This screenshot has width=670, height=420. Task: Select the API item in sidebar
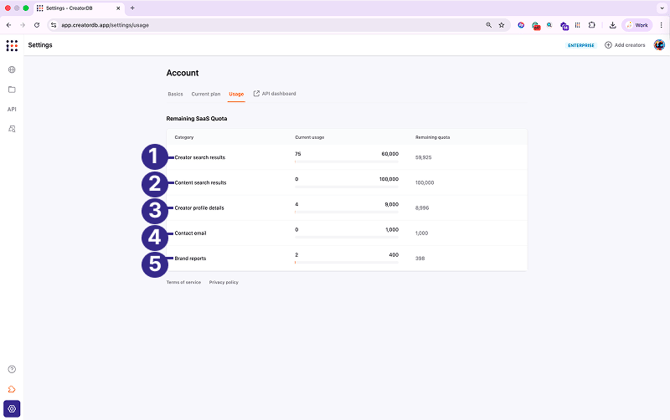point(12,109)
